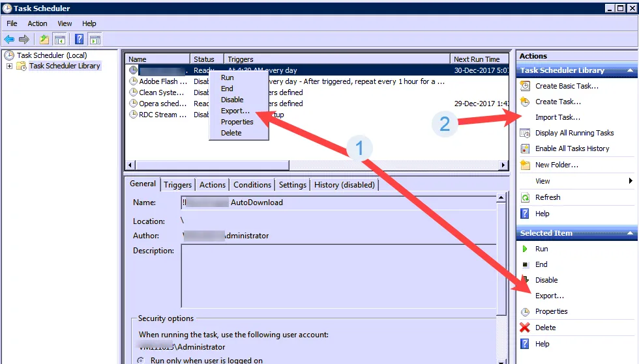
Task: Click the Display All Running Tasks icon
Action: pyautogui.click(x=526, y=133)
